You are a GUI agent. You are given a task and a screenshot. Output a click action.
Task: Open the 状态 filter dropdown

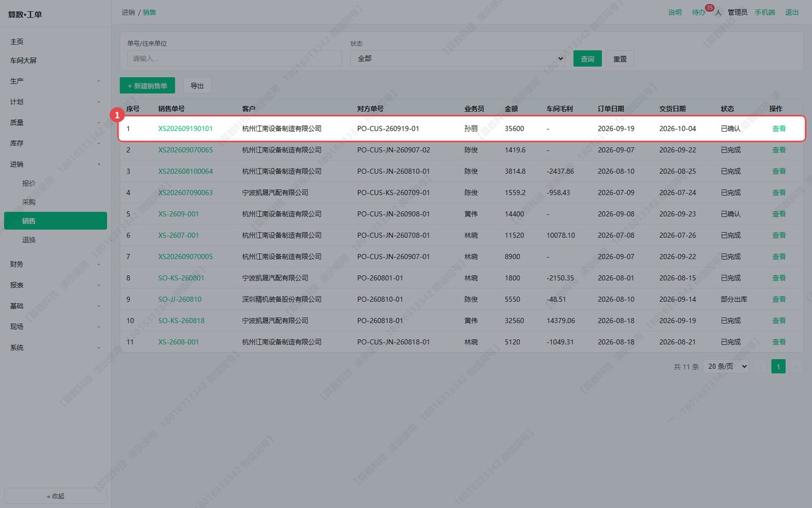[457, 58]
